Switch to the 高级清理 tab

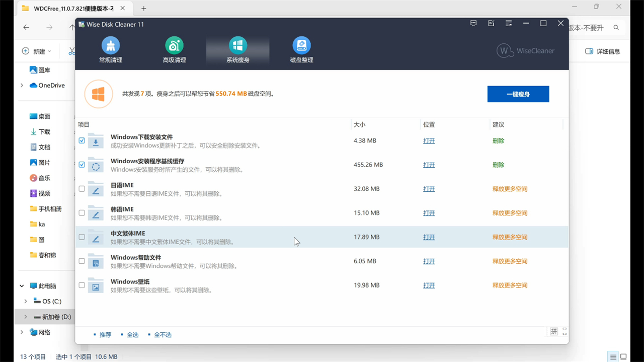[x=174, y=50]
